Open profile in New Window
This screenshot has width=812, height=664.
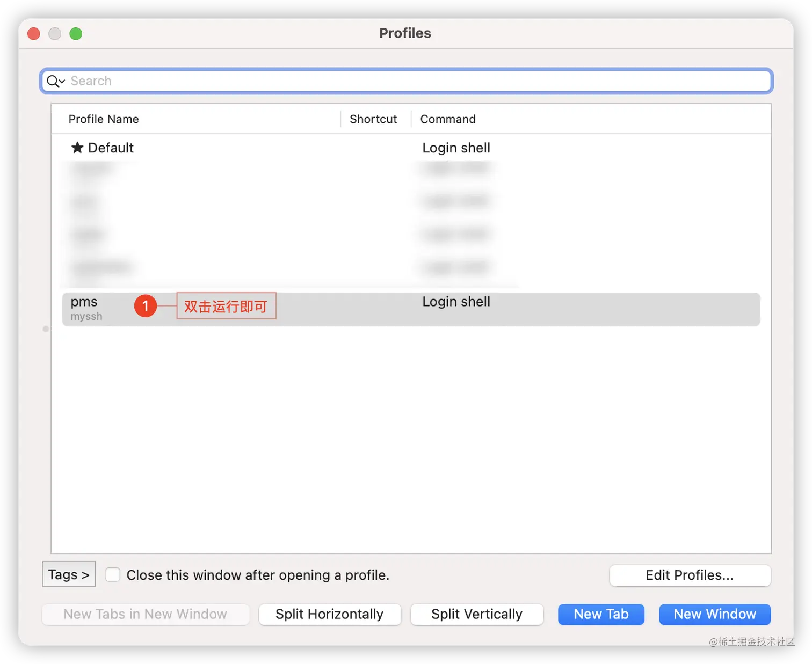pos(715,614)
